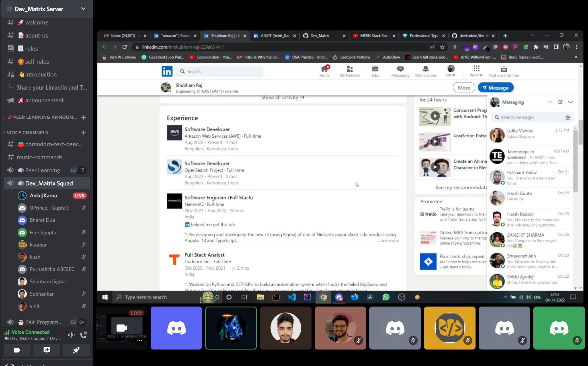Image resolution: width=588 pixels, height=366 pixels.
Task: Open the activity rocket launcher
Action: click(76, 350)
